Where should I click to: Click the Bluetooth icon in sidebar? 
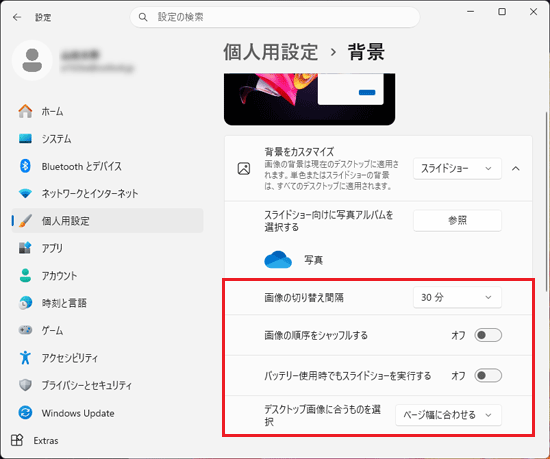[x=25, y=166]
